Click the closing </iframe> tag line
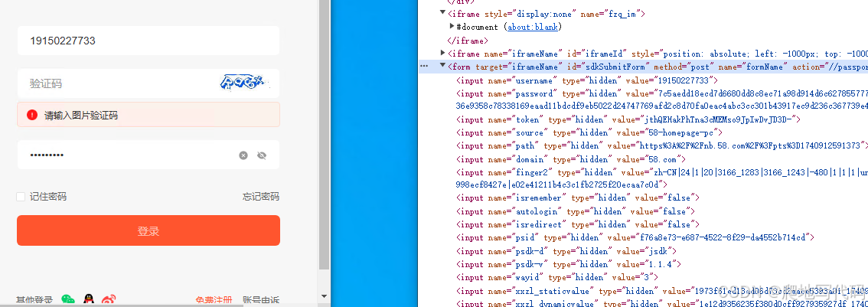 (x=468, y=41)
